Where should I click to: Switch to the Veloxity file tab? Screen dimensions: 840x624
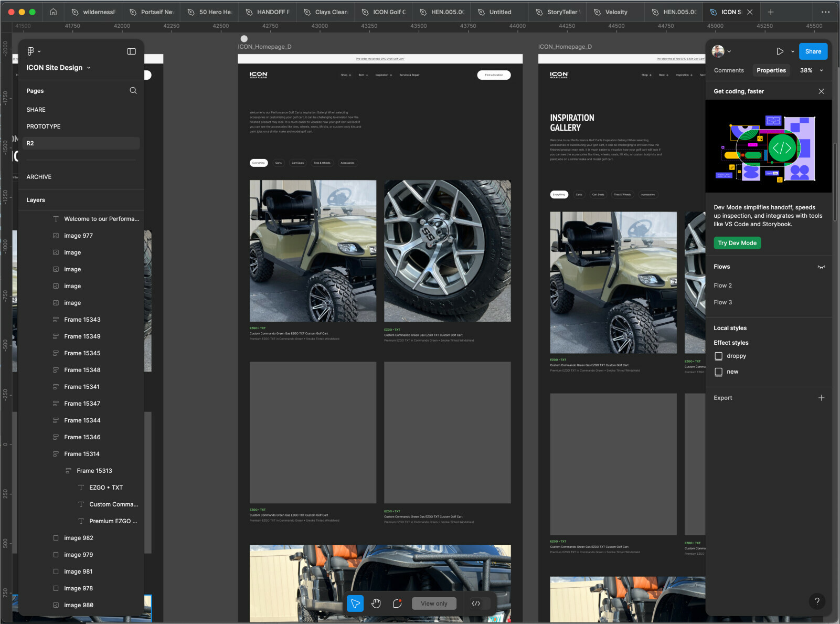(615, 12)
